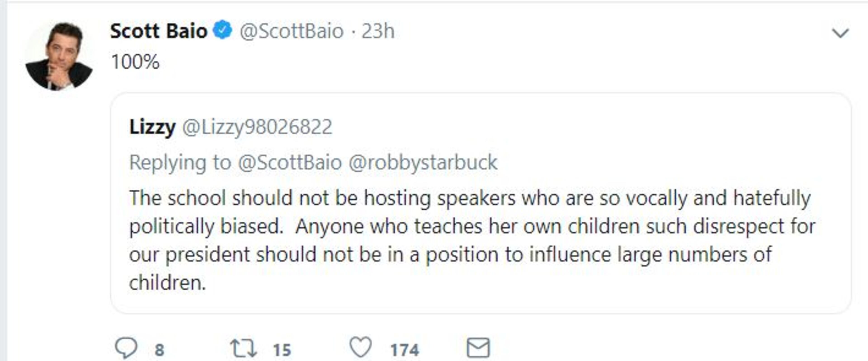The width and height of the screenshot is (868, 361).
Task: Click the @Lizzy98026822 handle
Action: point(257,127)
